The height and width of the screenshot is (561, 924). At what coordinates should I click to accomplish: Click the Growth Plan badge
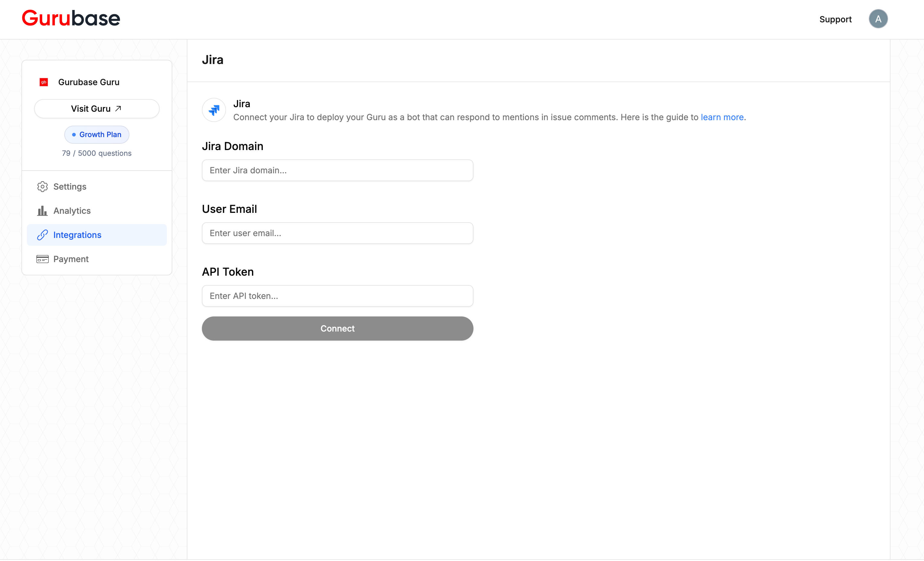tap(97, 134)
